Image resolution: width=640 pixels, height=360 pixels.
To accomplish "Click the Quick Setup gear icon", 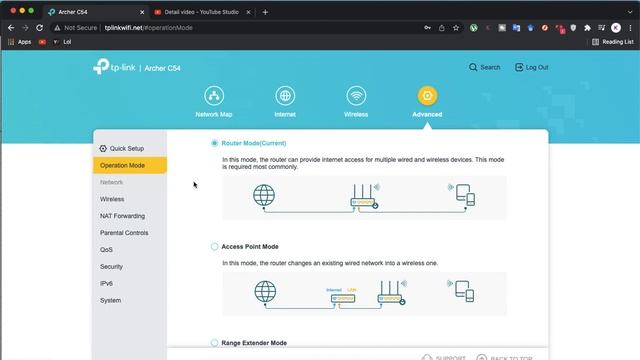I will (103, 149).
